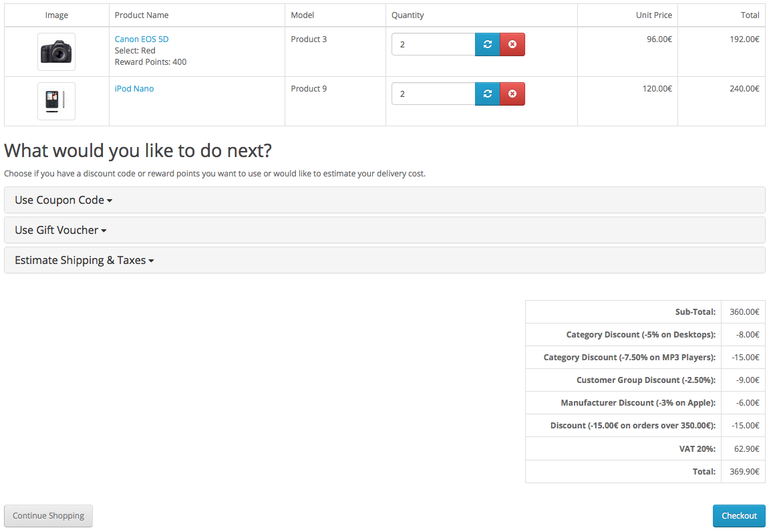Select the Reward Points: 400 text
The image size is (769, 532).
(150, 62)
